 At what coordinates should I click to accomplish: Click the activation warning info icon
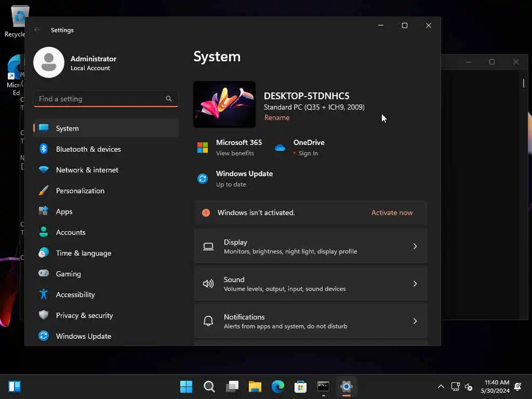pyautogui.click(x=206, y=212)
